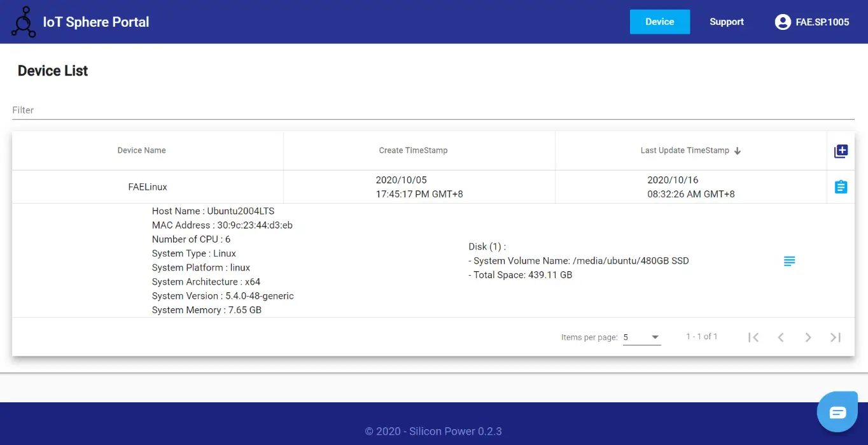The image size is (868, 445).
Task: Open the Items per page dropdown
Action: (x=641, y=337)
